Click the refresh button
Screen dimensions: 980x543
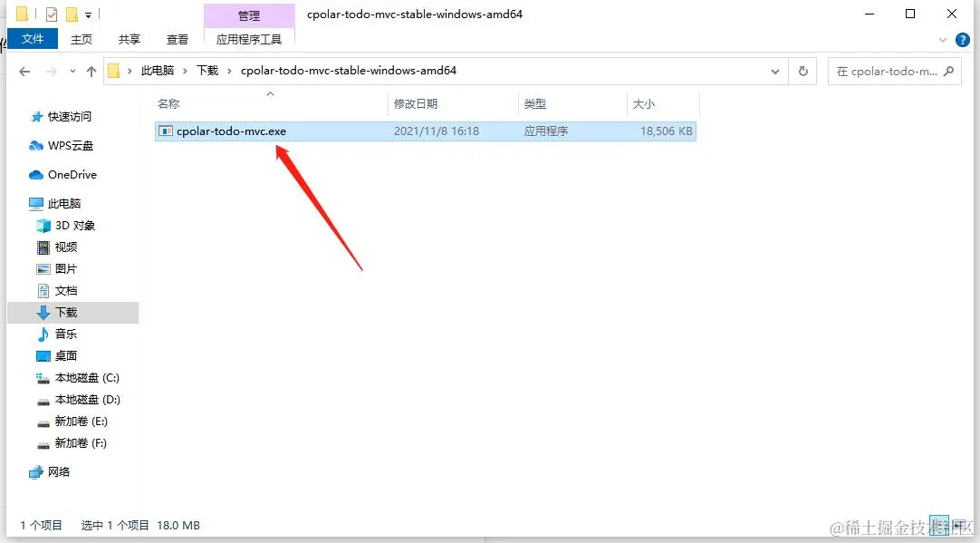[803, 72]
